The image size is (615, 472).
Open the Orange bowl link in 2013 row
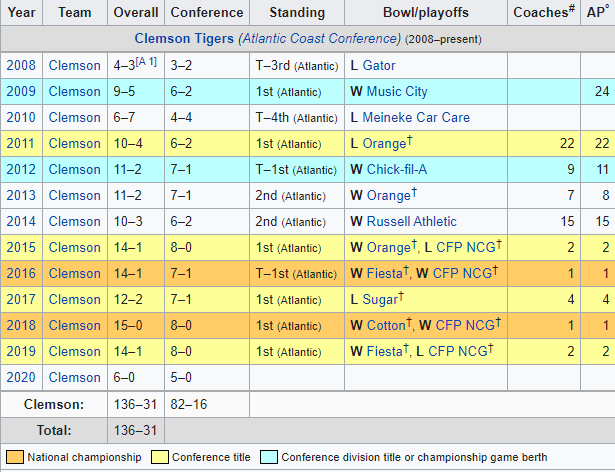pyautogui.click(x=389, y=195)
